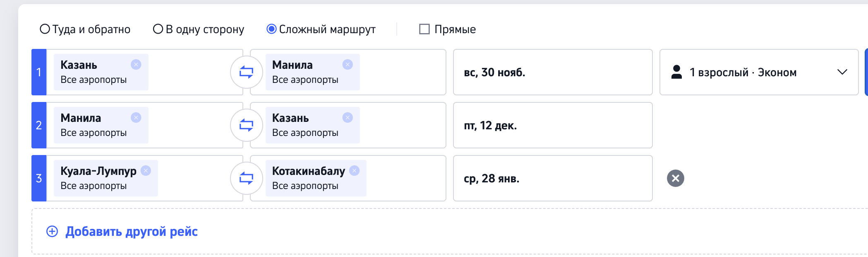
Task: Select Туда и обратно trip type
Action: [x=45, y=29]
